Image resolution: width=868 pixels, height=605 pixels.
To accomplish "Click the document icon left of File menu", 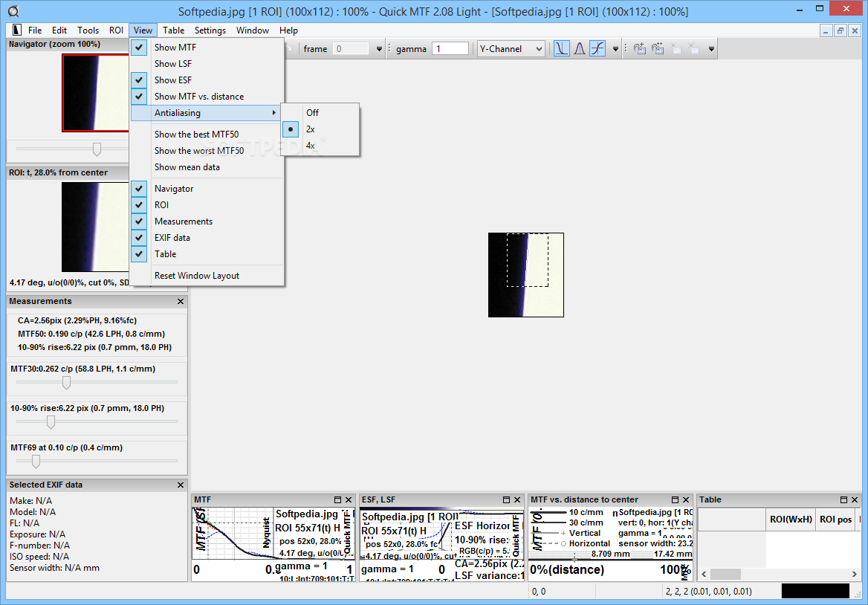I will point(16,30).
